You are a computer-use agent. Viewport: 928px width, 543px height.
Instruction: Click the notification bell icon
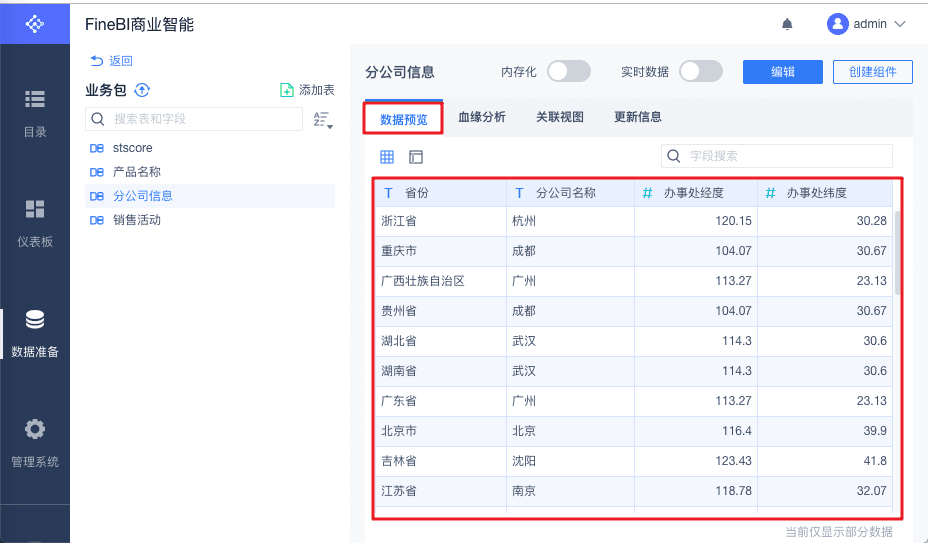pos(788,24)
